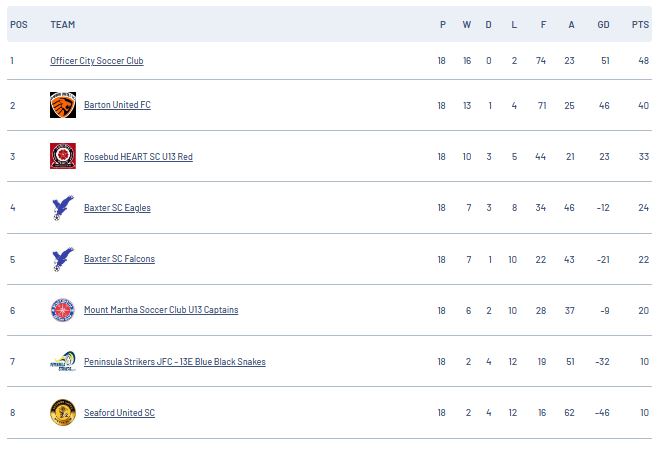The height and width of the screenshot is (449, 662).
Task: Open Rosebud HEART SC U13 Red link
Action: coord(138,157)
